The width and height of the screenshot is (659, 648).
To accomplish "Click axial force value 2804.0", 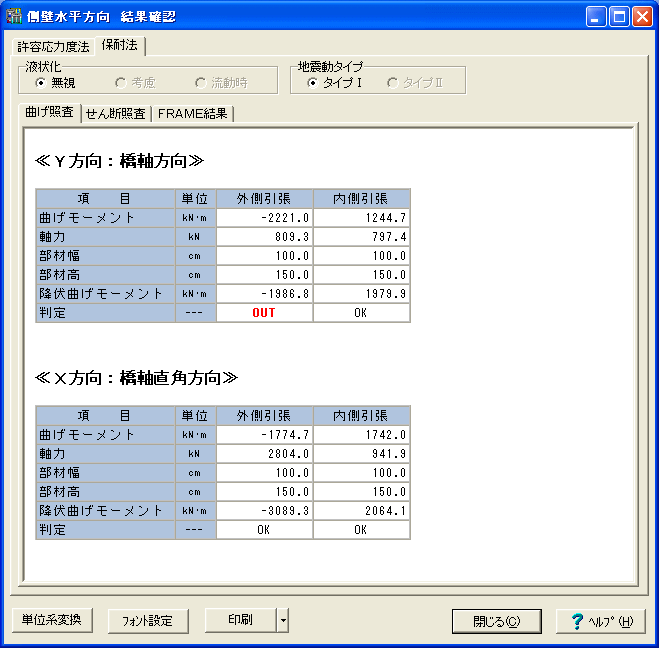I will pyautogui.click(x=264, y=453).
